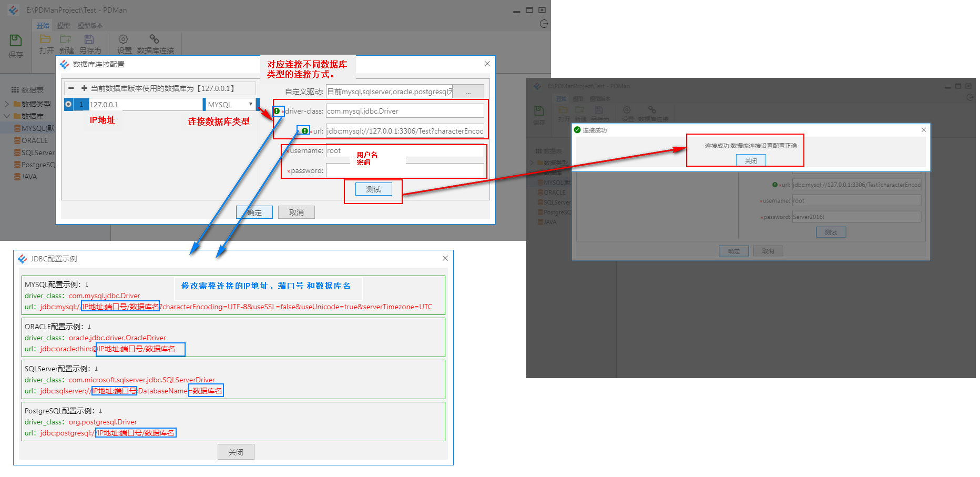Click inside the password input field
This screenshot has width=980, height=477.
(x=405, y=170)
